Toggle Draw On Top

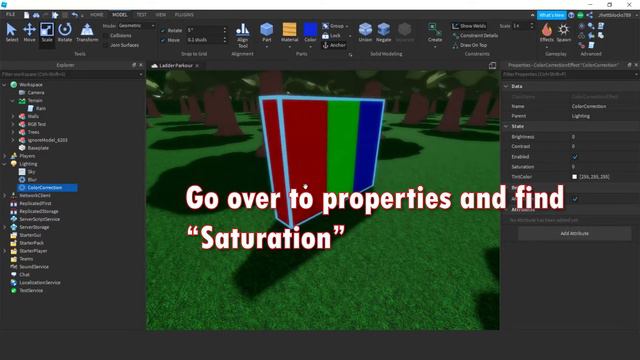tap(469, 45)
